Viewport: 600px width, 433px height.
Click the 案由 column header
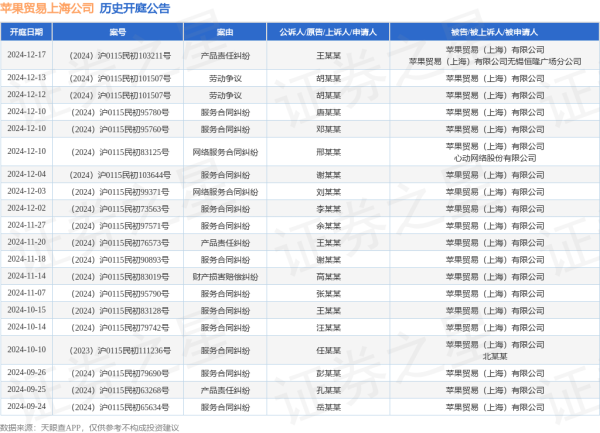click(x=225, y=32)
